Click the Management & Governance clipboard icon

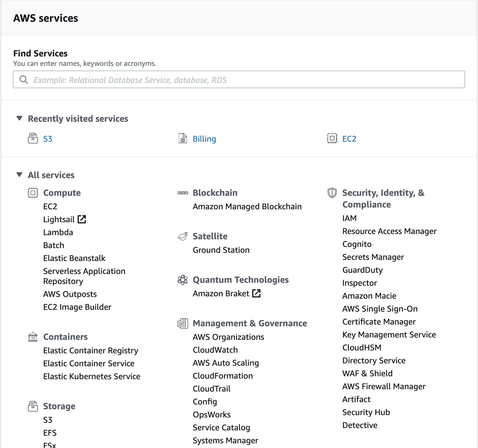tap(183, 323)
